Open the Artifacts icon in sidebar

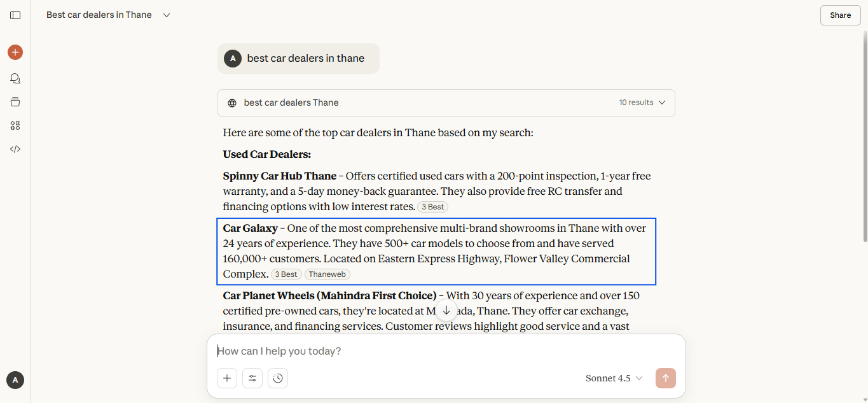click(15, 125)
